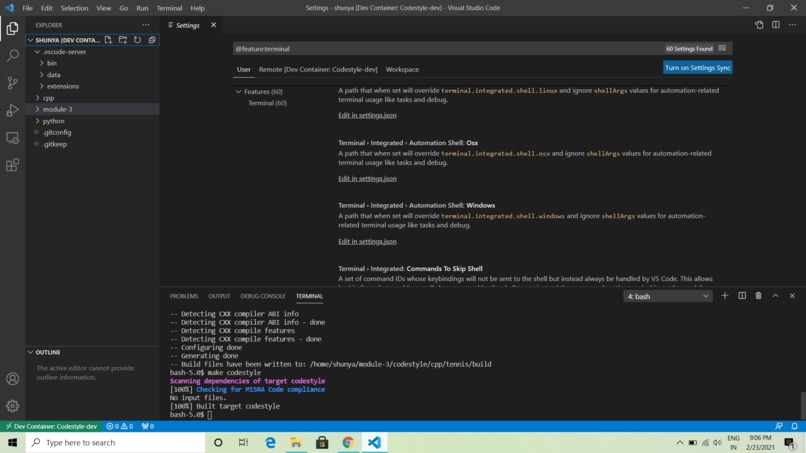Open the Run and Debug view
Viewport: 806px width, 453px height.
click(x=12, y=110)
